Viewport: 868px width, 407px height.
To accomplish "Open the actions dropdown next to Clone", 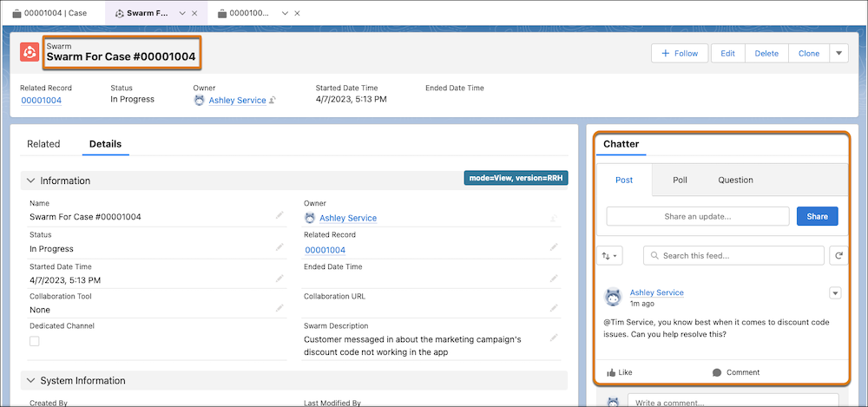I will pyautogui.click(x=838, y=53).
